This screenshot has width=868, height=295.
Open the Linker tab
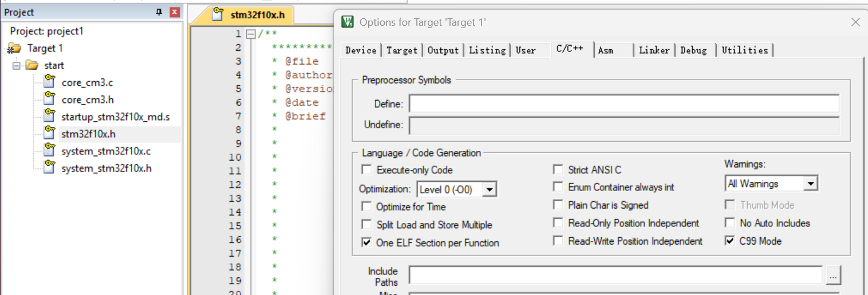pyautogui.click(x=654, y=50)
